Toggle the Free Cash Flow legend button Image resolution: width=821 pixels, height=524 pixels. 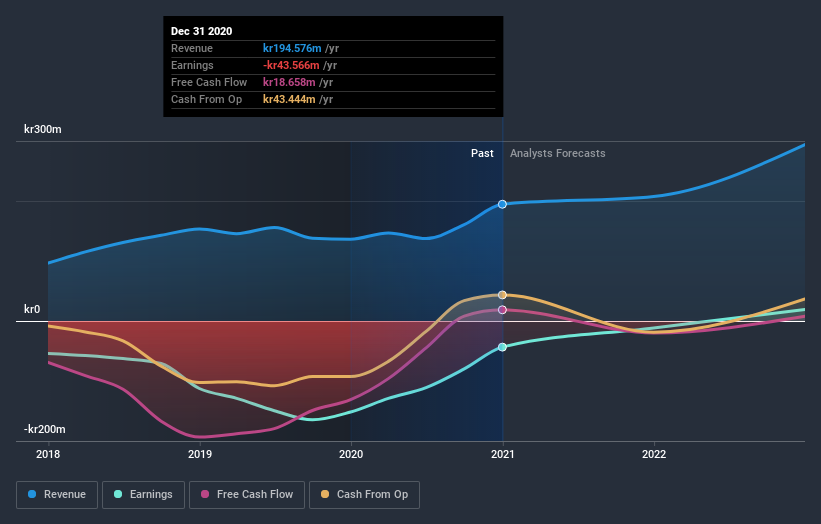click(247, 495)
